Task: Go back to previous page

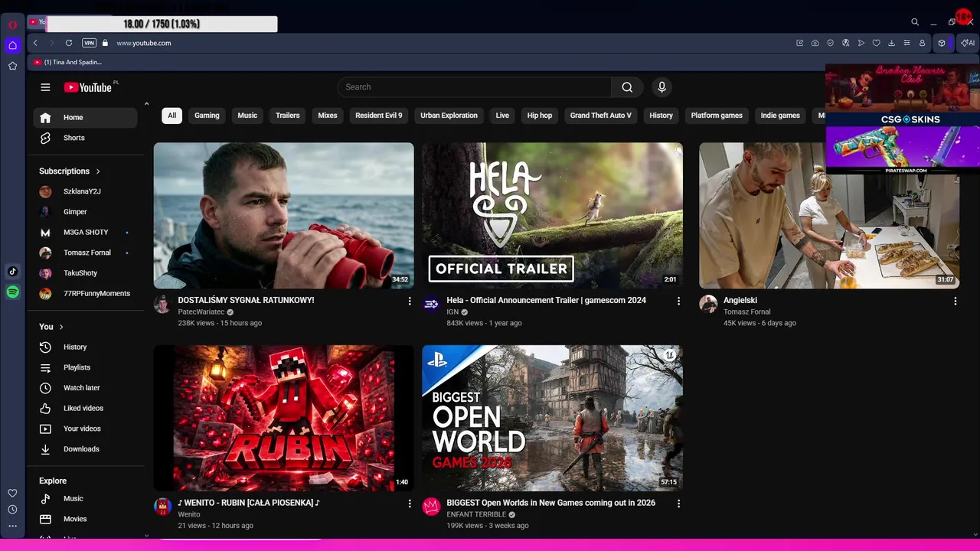Action: (35, 43)
